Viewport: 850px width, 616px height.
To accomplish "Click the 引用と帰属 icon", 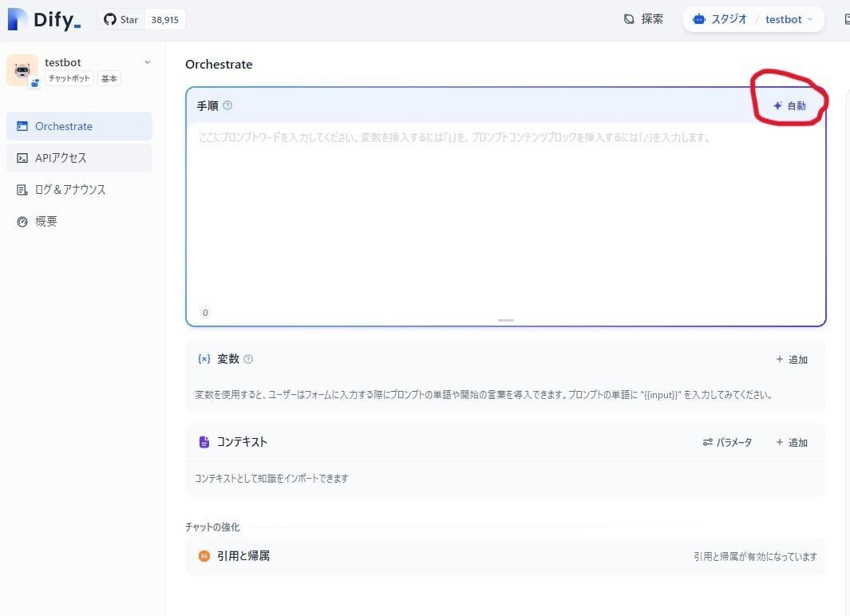I will (204, 555).
